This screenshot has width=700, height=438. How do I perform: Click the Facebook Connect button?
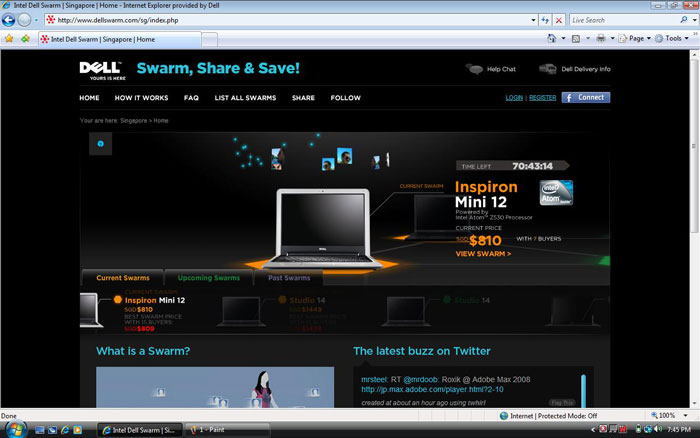click(x=586, y=97)
